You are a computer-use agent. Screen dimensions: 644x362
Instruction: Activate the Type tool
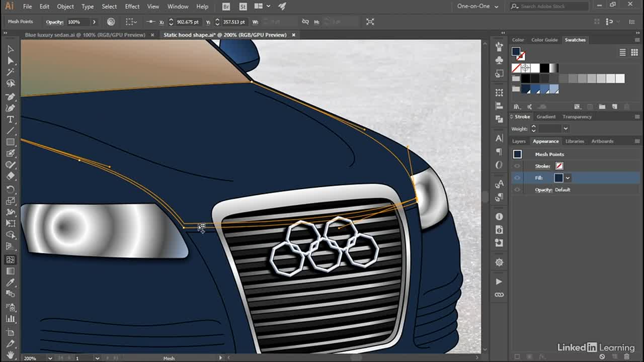10,120
